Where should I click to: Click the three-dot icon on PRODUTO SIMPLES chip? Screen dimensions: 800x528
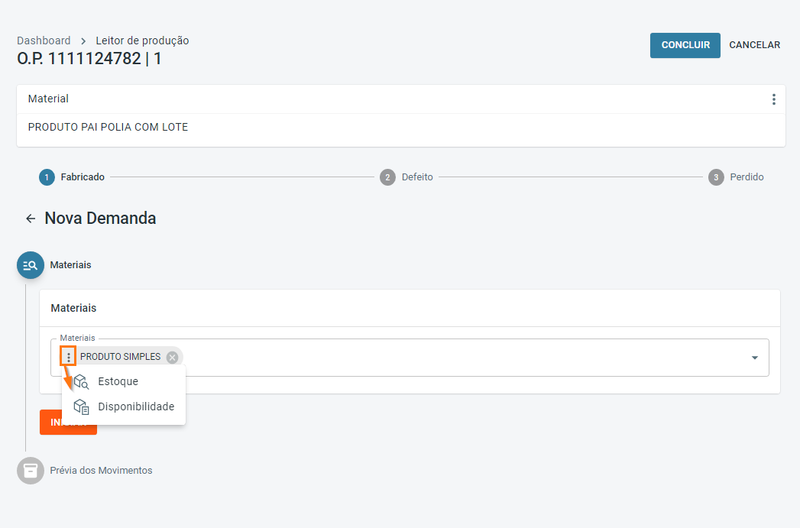(68, 357)
